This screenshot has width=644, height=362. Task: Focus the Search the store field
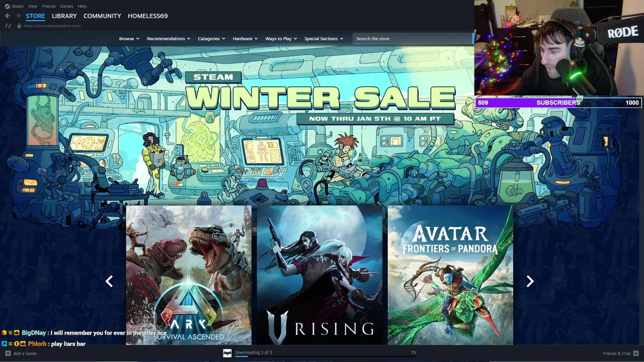[413, 39]
